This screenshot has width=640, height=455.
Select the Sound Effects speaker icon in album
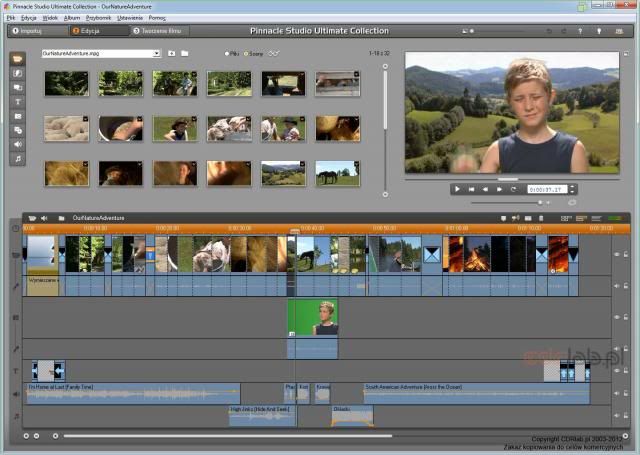click(18, 144)
